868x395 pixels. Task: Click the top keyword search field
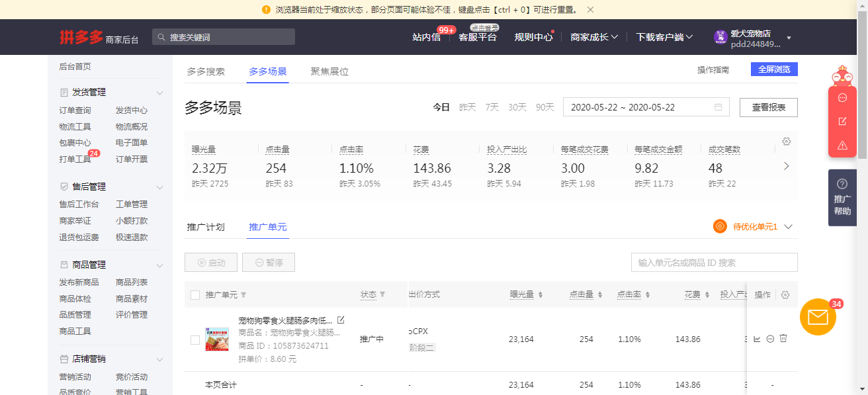[224, 37]
